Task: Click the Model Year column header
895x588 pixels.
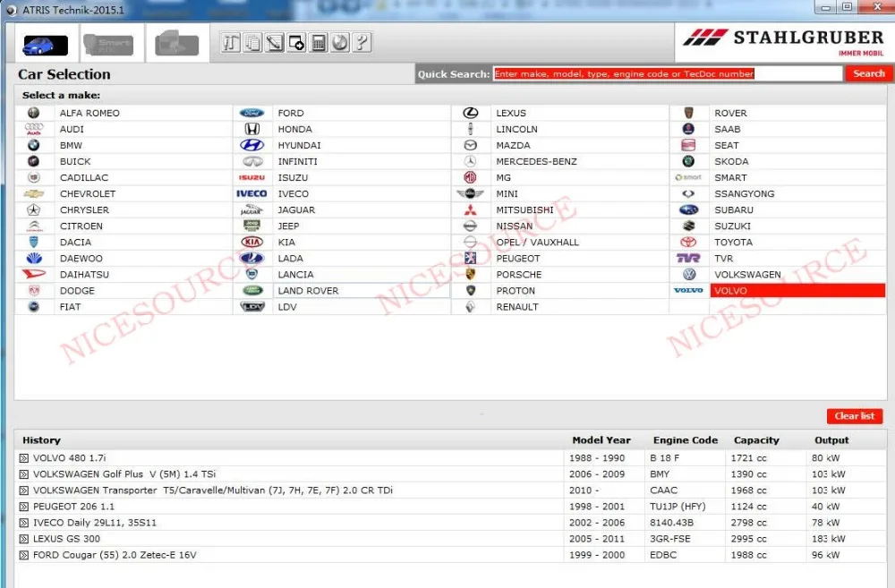Action: [601, 440]
